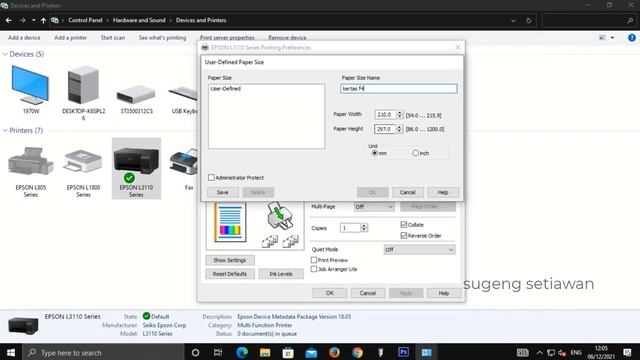Go forward in Explorer navigation
This screenshot has height=360, width=640.
click(22, 20)
